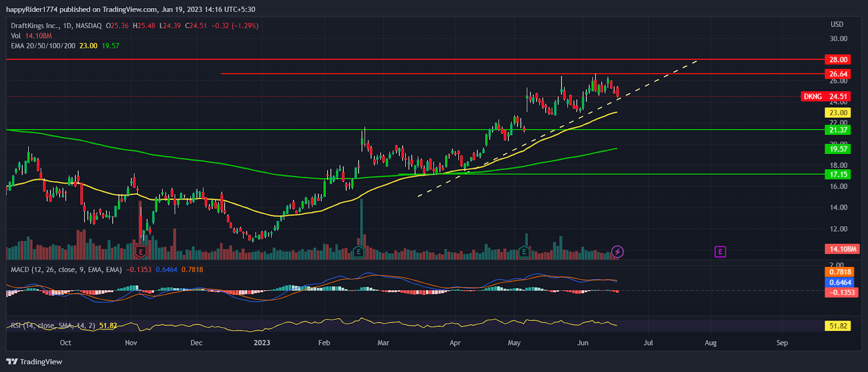Image resolution: width=868 pixels, height=372 pixels.
Task: Select the green 19.57 EMA label on the price axis
Action: point(838,149)
